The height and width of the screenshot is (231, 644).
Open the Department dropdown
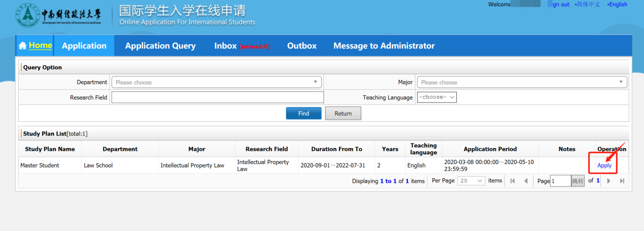[216, 82]
